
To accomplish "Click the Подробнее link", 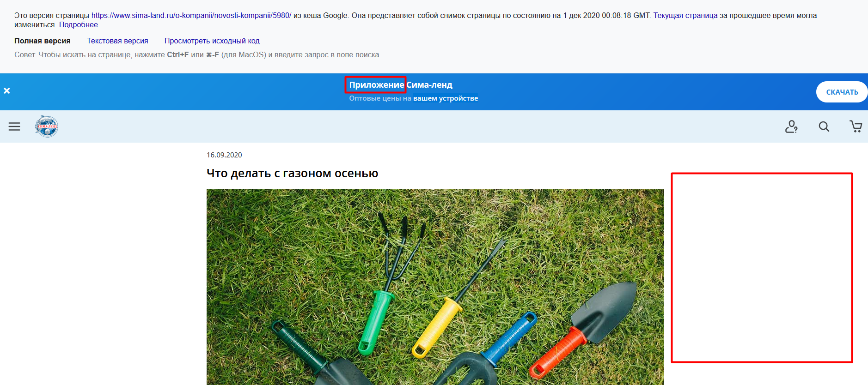I will 79,25.
